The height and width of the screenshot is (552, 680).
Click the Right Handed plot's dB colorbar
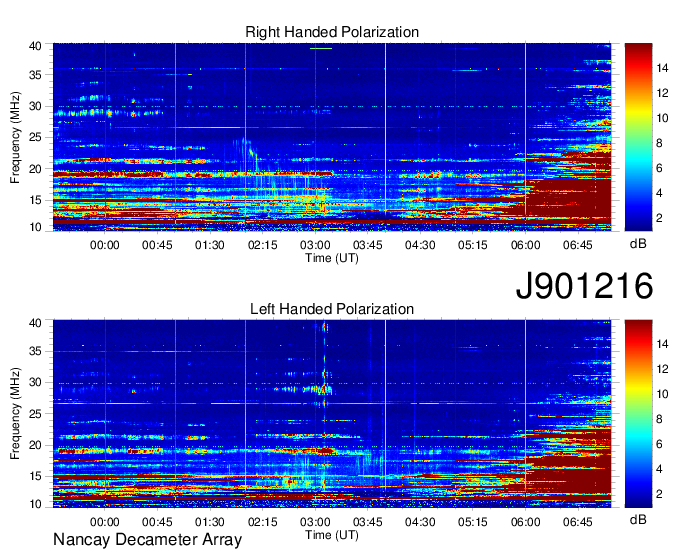pos(638,137)
